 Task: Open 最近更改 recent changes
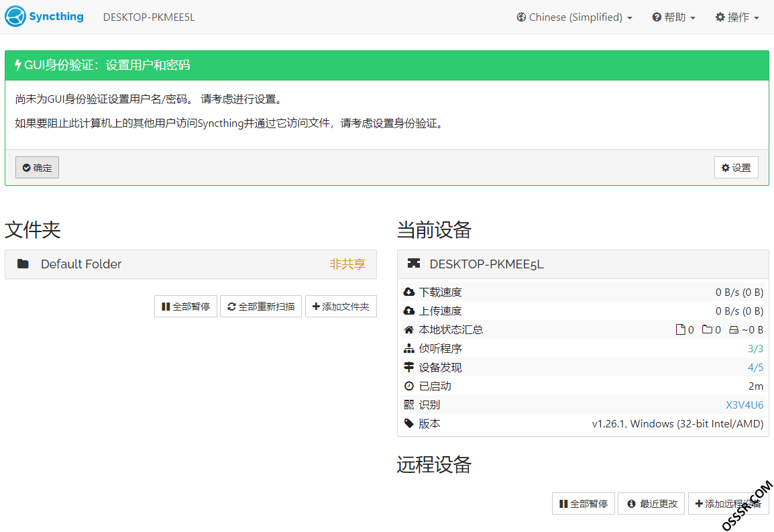[x=651, y=503]
